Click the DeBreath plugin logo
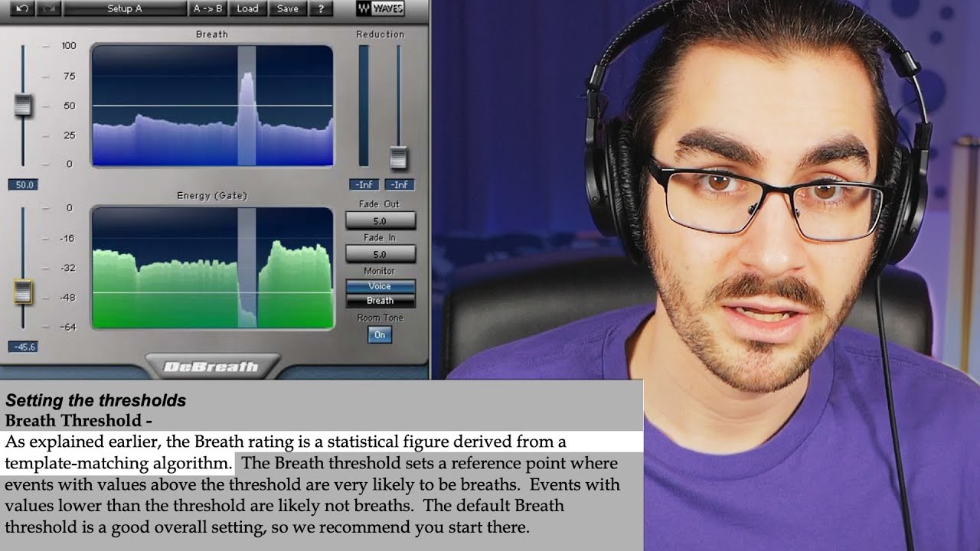 (x=212, y=367)
